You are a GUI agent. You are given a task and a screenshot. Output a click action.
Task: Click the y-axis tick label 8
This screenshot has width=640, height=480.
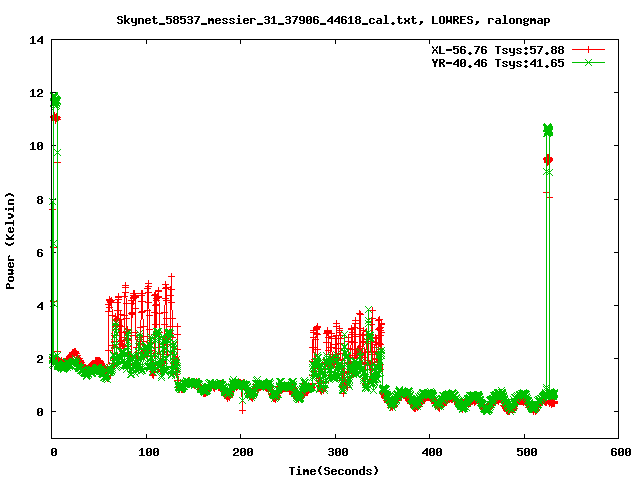40,200
